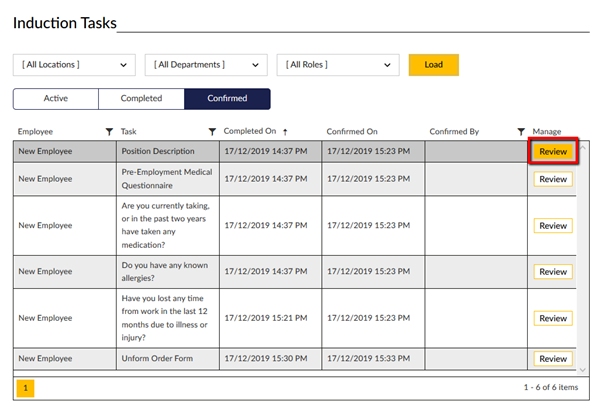Filter the Confirmed By column
Image resolution: width=602 pixels, height=409 pixels.
521,132
